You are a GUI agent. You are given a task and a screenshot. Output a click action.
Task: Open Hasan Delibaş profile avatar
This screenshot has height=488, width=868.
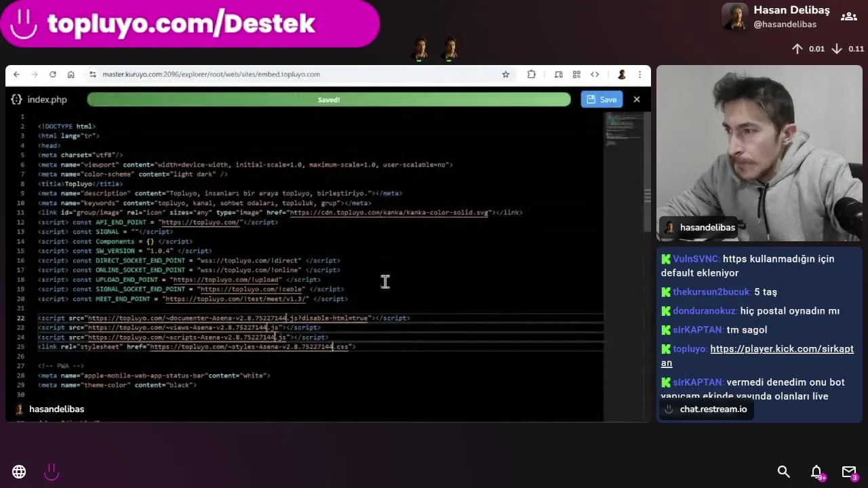(734, 17)
